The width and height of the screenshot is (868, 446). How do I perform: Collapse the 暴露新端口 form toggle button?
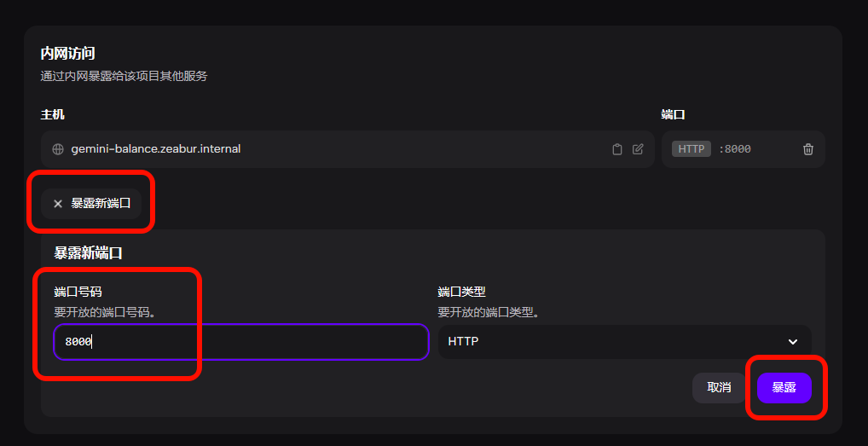click(91, 204)
